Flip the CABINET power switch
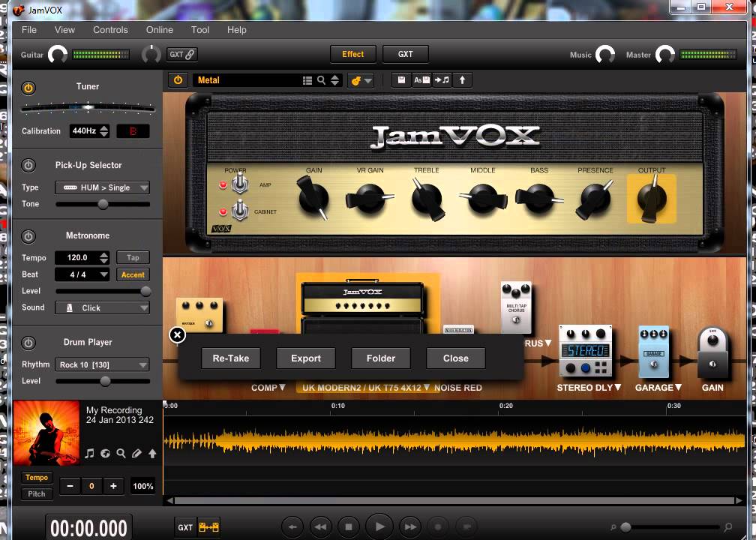 [240, 211]
